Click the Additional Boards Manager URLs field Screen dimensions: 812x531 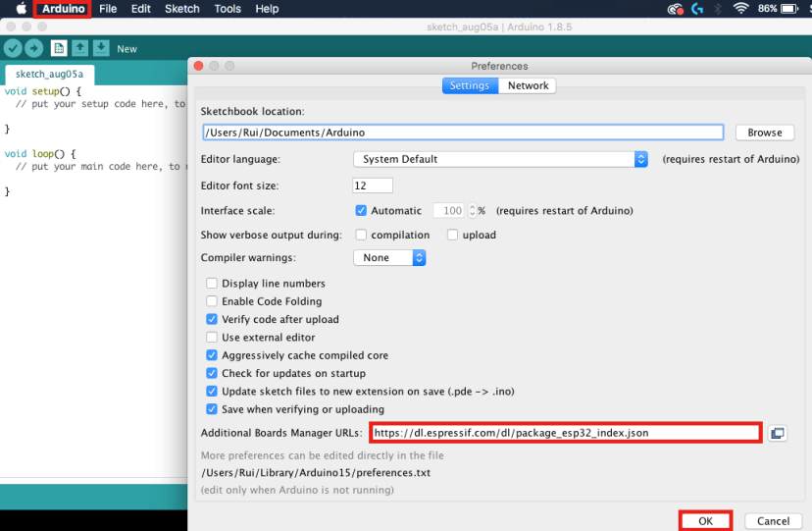pos(565,433)
